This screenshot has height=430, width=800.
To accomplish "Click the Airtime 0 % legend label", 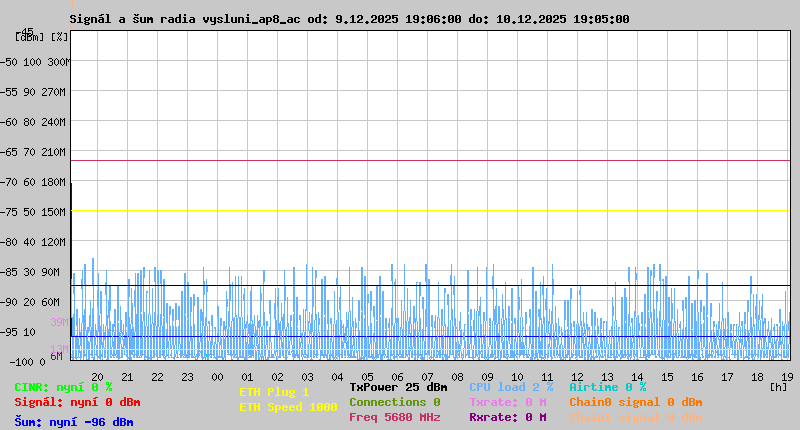I will pyautogui.click(x=607, y=387).
